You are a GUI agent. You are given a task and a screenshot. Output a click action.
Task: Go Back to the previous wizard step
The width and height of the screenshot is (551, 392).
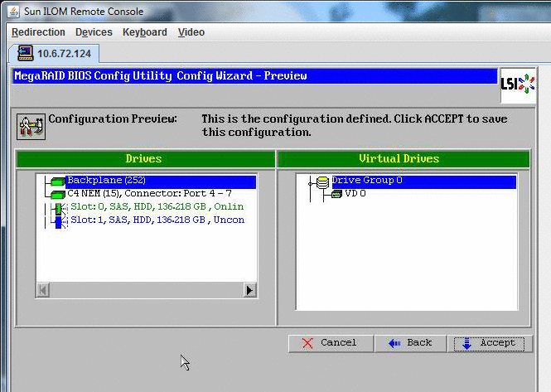point(410,343)
